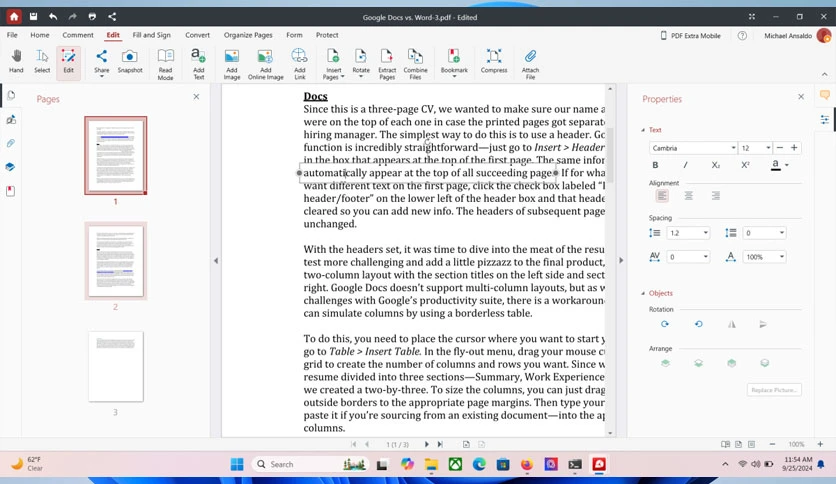This screenshot has width=836, height=484.
Task: Open Insert Pages
Action: point(333,64)
